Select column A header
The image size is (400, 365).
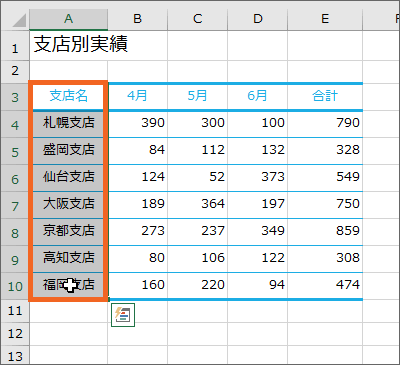click(68, 19)
